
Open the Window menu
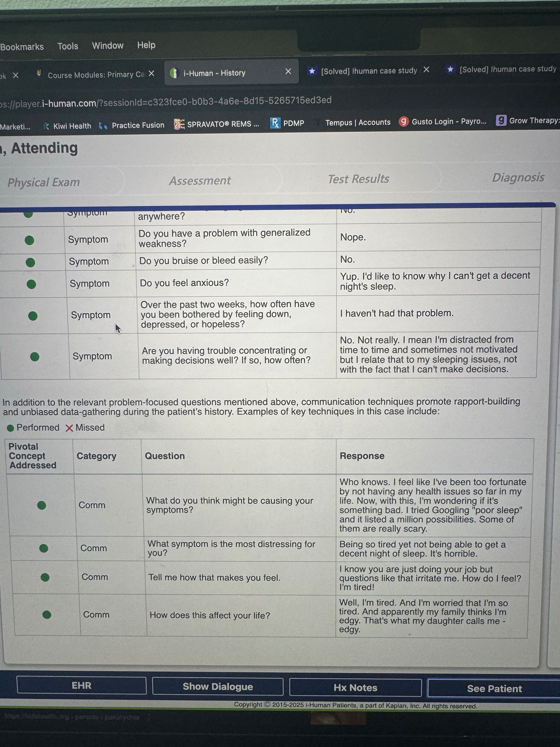[x=108, y=45]
